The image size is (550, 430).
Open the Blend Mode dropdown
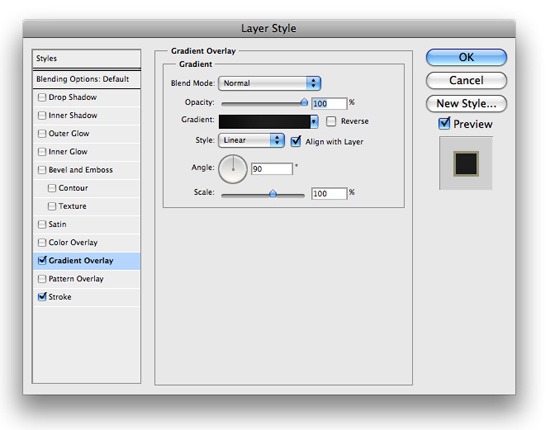tap(269, 83)
